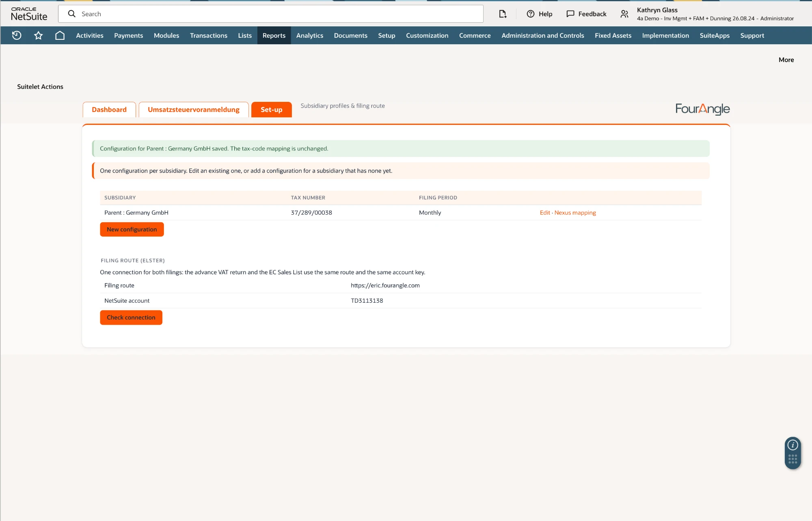
Task: Open the Support menu
Action: point(752,35)
